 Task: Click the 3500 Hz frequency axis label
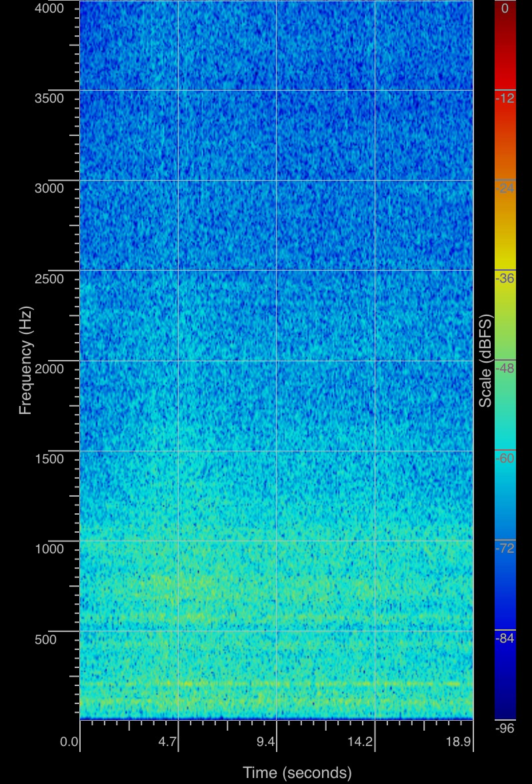click(49, 99)
